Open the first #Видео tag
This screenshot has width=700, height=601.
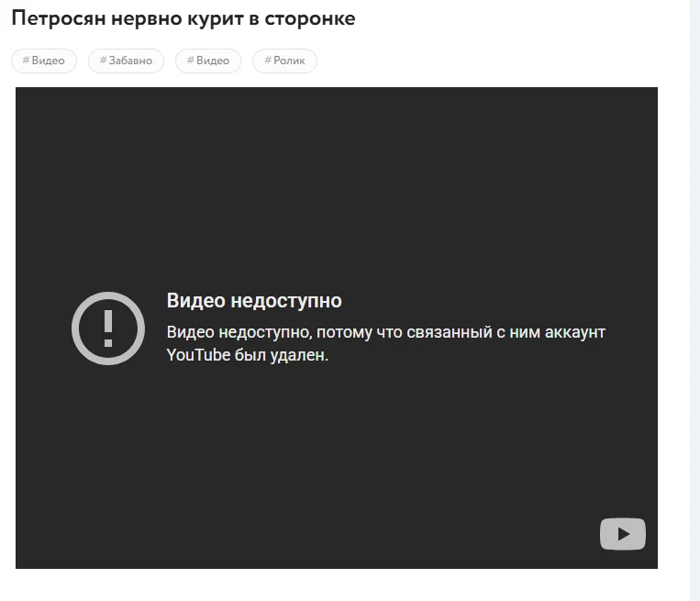tap(44, 61)
